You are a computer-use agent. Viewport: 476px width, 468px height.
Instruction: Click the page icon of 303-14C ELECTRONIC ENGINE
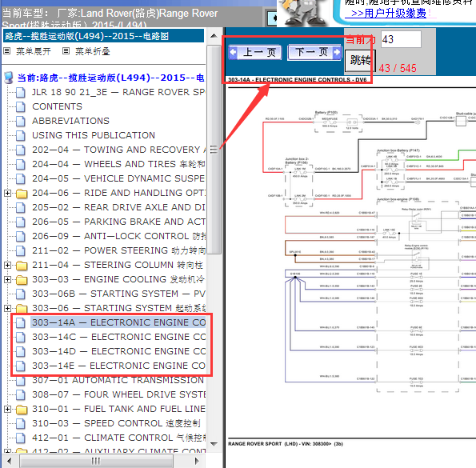[21, 337]
